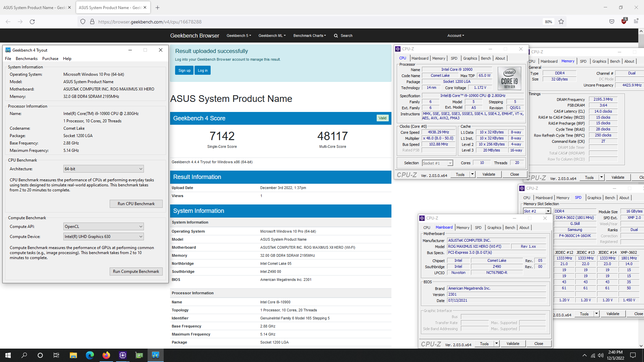The width and height of the screenshot is (644, 362).
Task: Close the second Geekbench browser tab
Action: point(145,7)
